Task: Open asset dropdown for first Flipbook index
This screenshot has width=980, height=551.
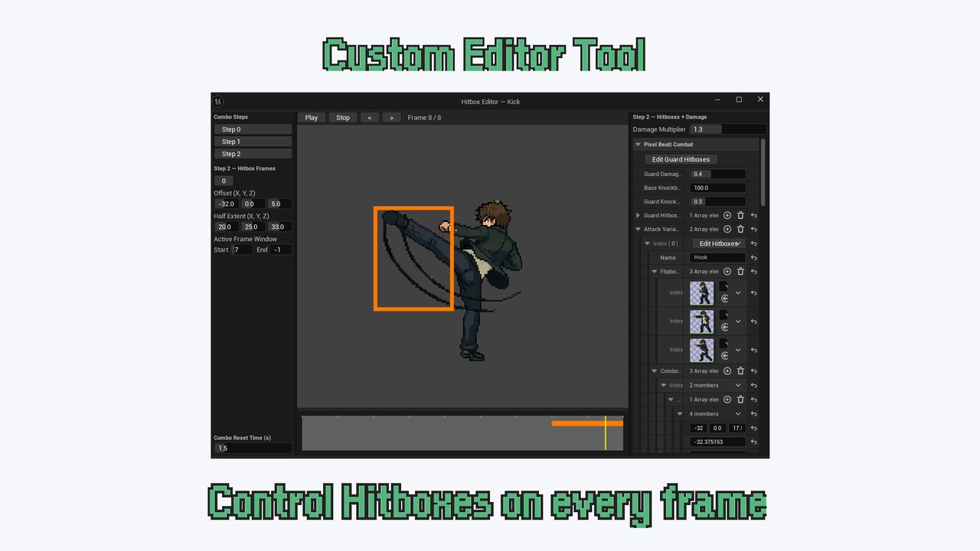Action: (x=738, y=293)
